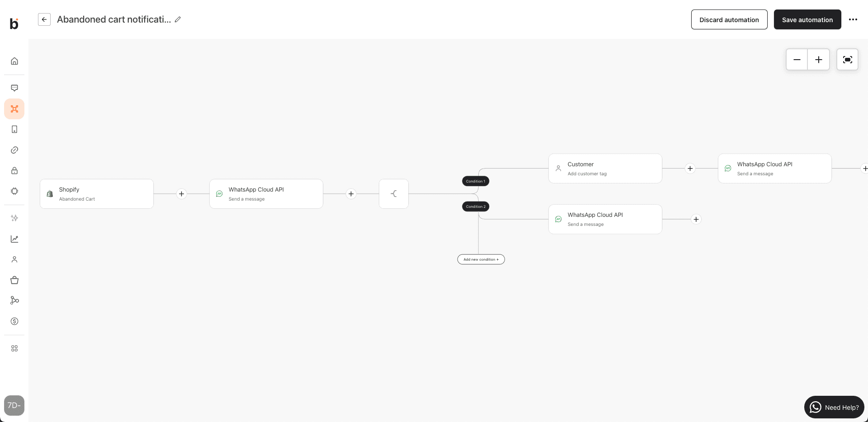Open the pricing dollar icon in sidebar

point(14,321)
